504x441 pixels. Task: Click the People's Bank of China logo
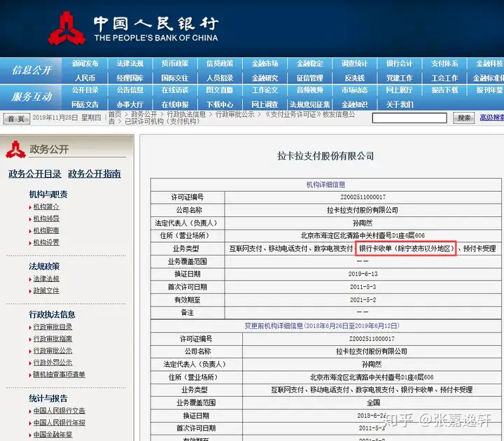(66, 28)
